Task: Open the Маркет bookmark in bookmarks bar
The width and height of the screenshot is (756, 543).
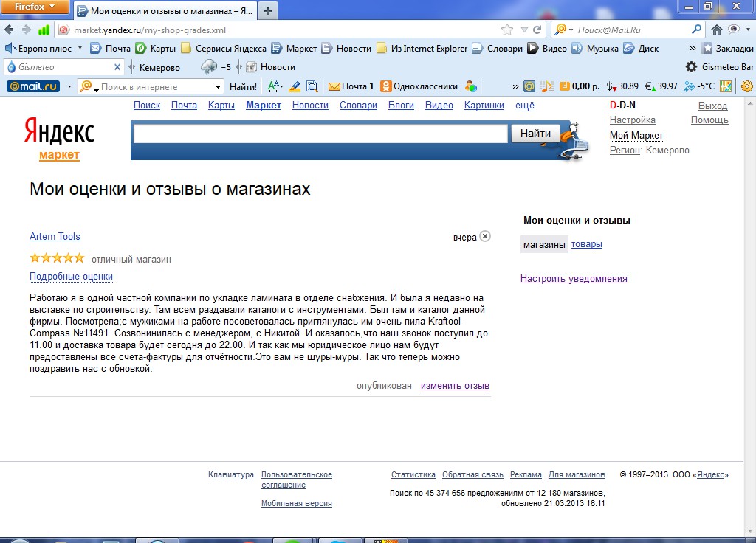Action: (x=294, y=48)
